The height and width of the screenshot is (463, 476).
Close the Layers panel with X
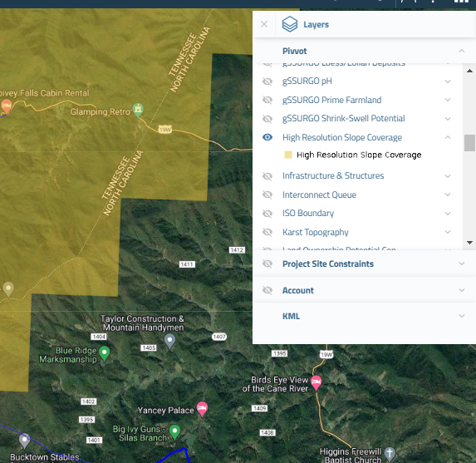click(264, 24)
